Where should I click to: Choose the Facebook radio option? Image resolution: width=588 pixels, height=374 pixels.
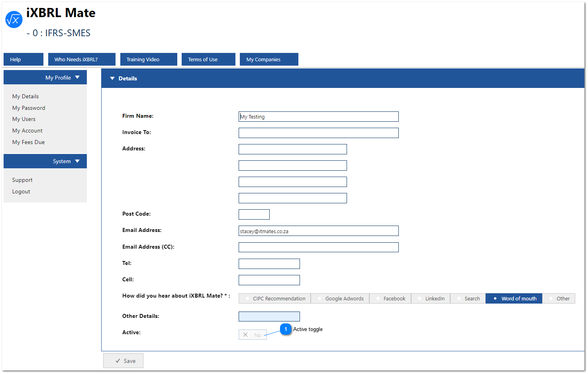[390, 298]
